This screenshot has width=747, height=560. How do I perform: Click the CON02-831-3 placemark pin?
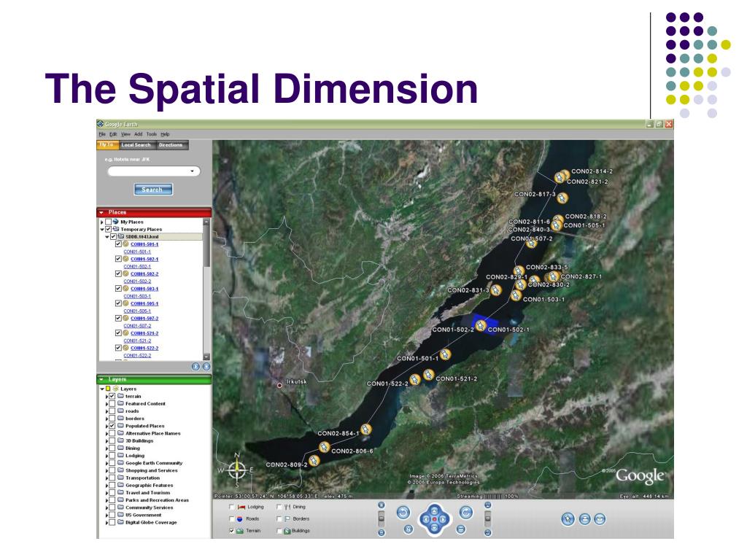pos(496,290)
